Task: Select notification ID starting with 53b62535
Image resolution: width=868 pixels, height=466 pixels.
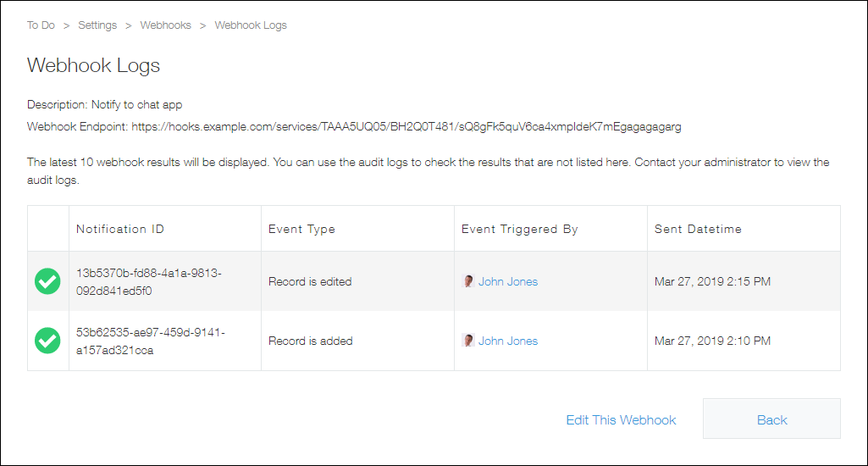Action: coord(150,341)
